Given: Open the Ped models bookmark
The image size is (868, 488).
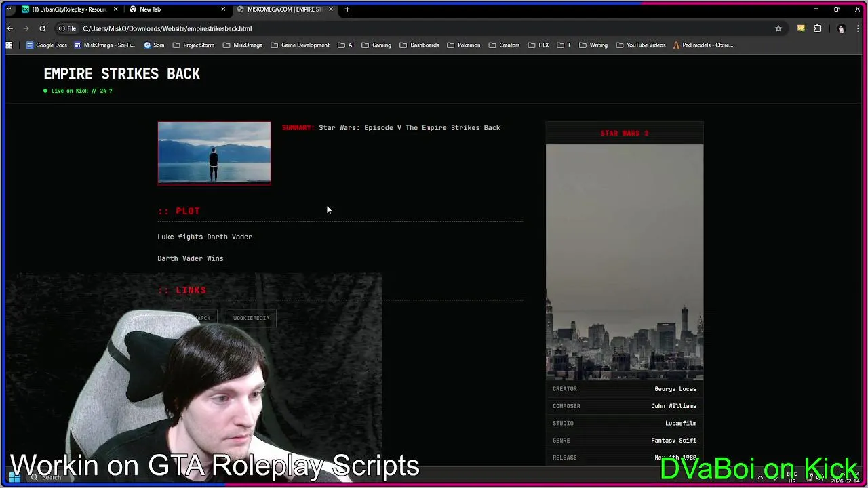Looking at the screenshot, I should [x=702, y=45].
